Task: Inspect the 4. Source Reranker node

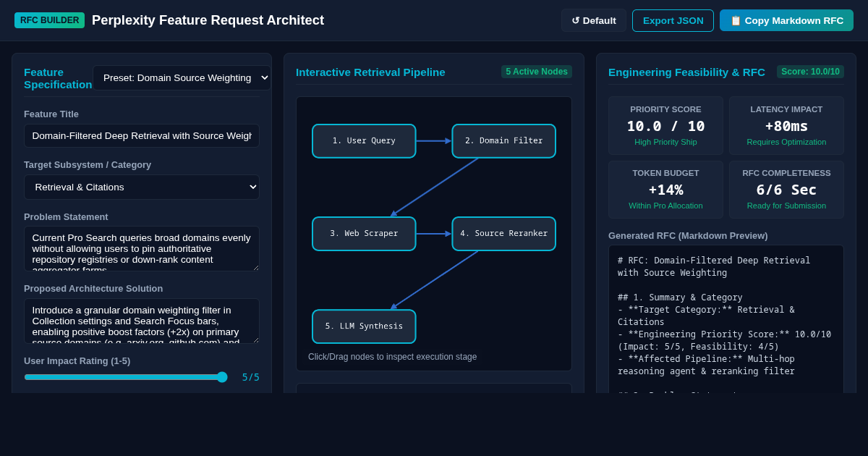Action: 504,234
